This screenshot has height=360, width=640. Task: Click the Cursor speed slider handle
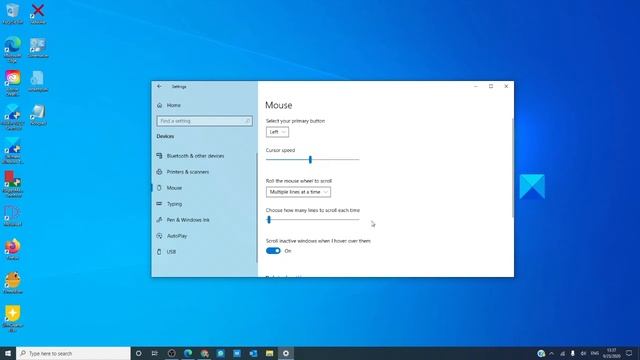(310, 160)
